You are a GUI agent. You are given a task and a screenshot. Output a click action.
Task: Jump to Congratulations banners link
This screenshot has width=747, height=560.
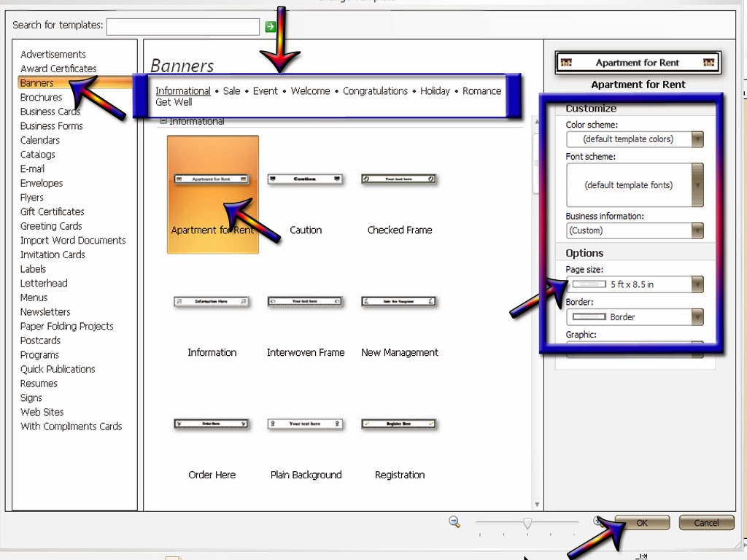pyautogui.click(x=375, y=90)
